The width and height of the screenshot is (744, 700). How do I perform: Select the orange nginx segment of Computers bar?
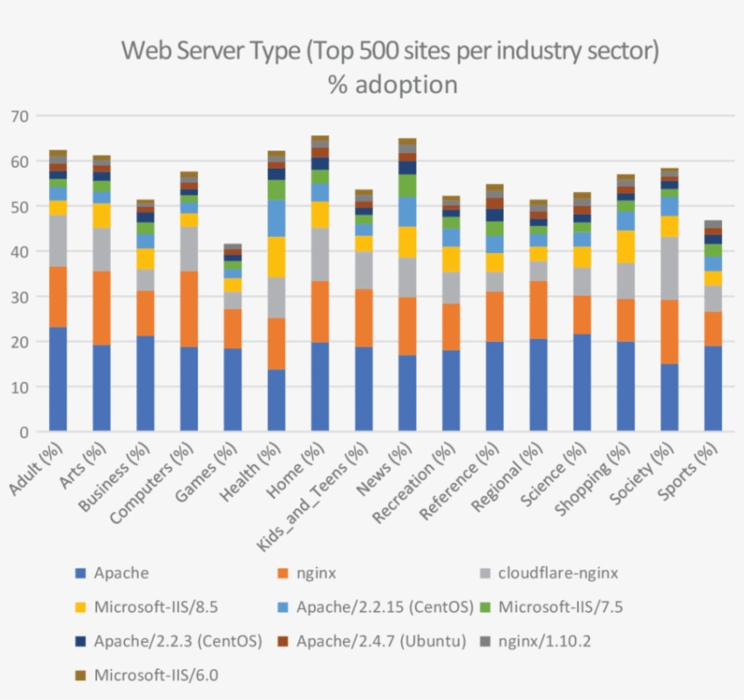click(x=189, y=309)
